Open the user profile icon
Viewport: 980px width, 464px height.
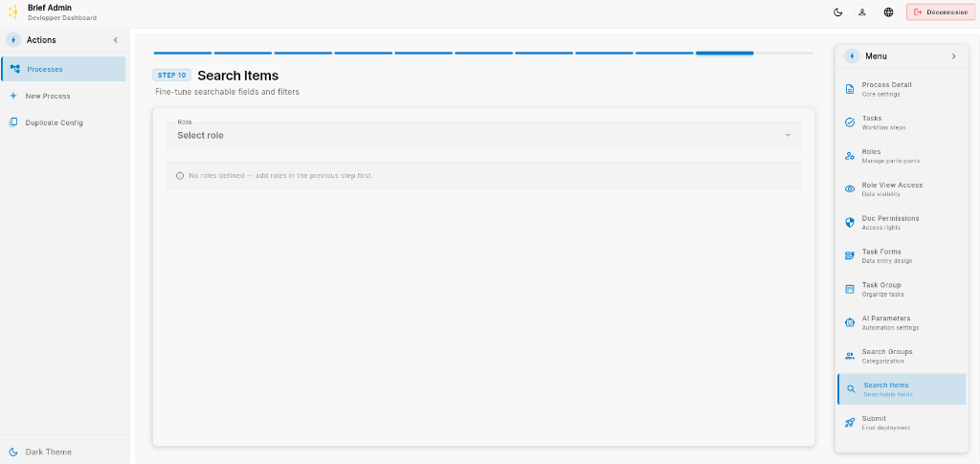click(x=862, y=11)
